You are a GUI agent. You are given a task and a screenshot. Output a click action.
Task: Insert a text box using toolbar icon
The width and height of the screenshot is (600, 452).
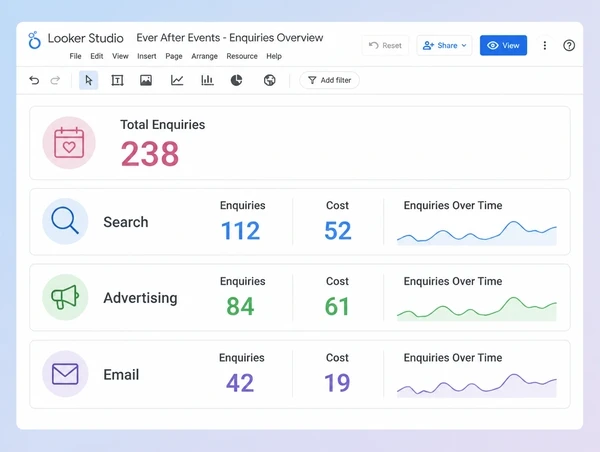point(117,80)
